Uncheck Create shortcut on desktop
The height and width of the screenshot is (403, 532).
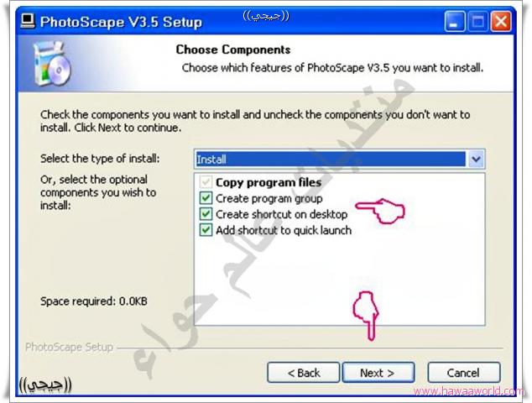tap(206, 214)
